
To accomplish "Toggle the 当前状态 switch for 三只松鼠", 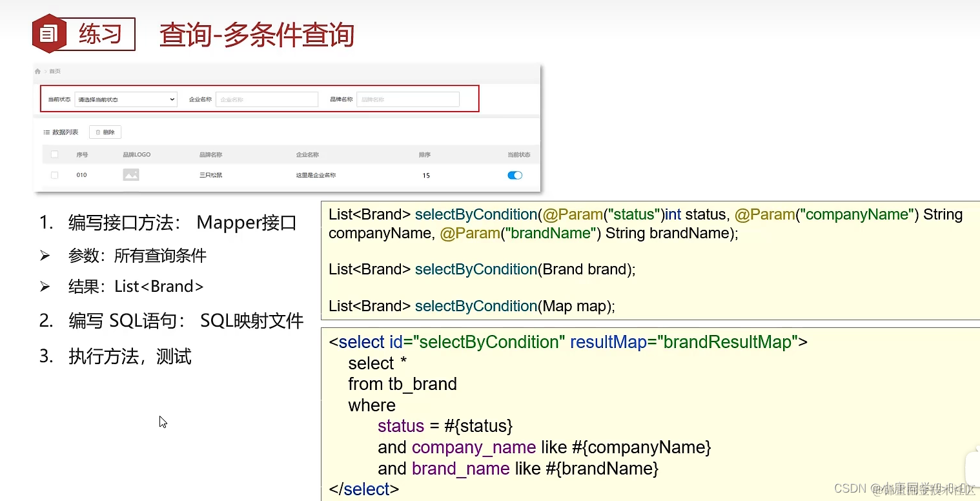I will pyautogui.click(x=515, y=175).
